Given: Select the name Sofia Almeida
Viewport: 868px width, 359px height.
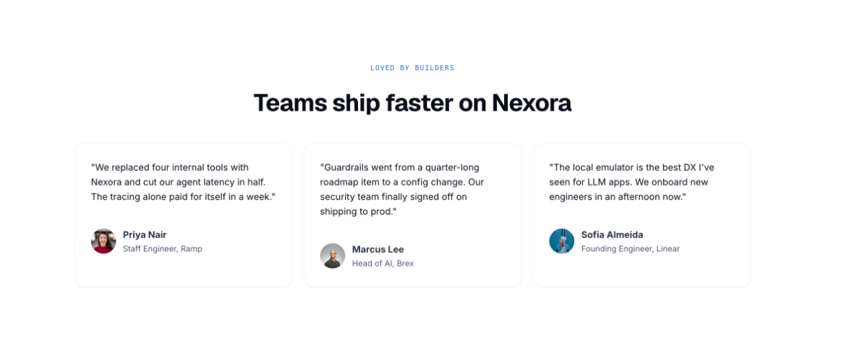Looking at the screenshot, I should coord(612,235).
